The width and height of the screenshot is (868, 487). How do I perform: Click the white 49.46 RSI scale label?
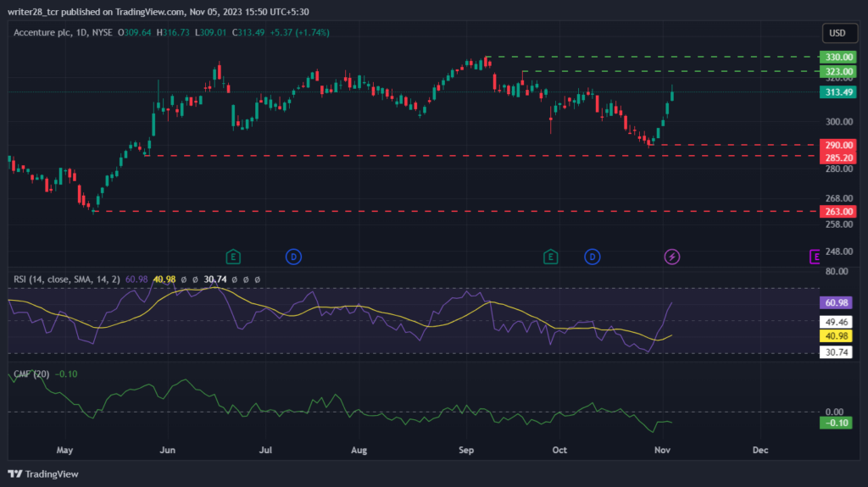tap(836, 322)
